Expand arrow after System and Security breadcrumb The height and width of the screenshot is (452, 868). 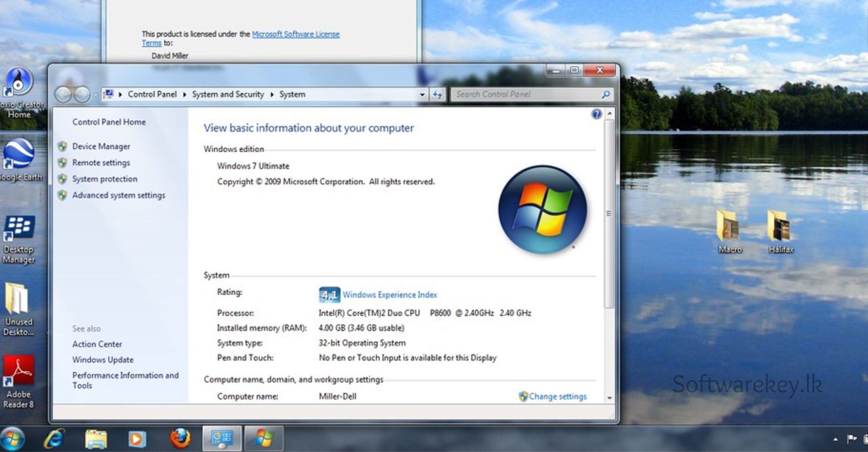pyautogui.click(x=272, y=95)
